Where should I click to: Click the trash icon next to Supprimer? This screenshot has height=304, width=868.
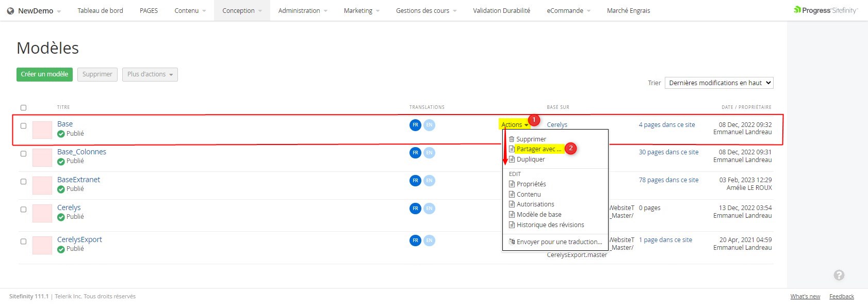click(x=512, y=139)
